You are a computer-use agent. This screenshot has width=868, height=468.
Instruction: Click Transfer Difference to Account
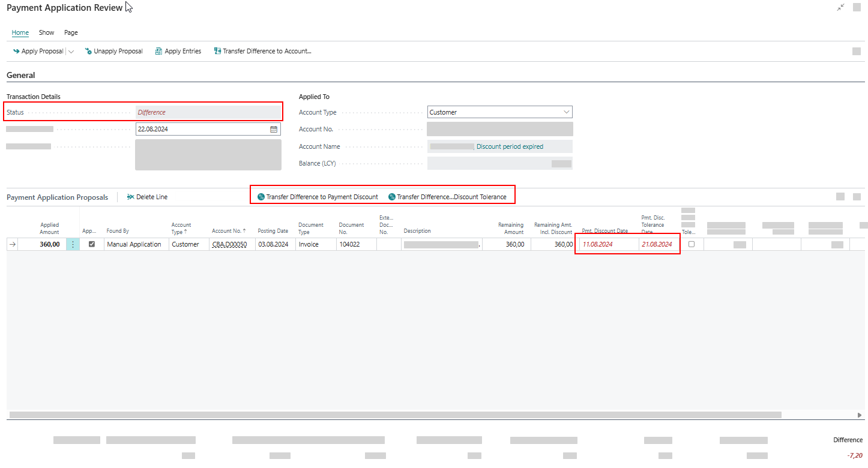tap(262, 52)
